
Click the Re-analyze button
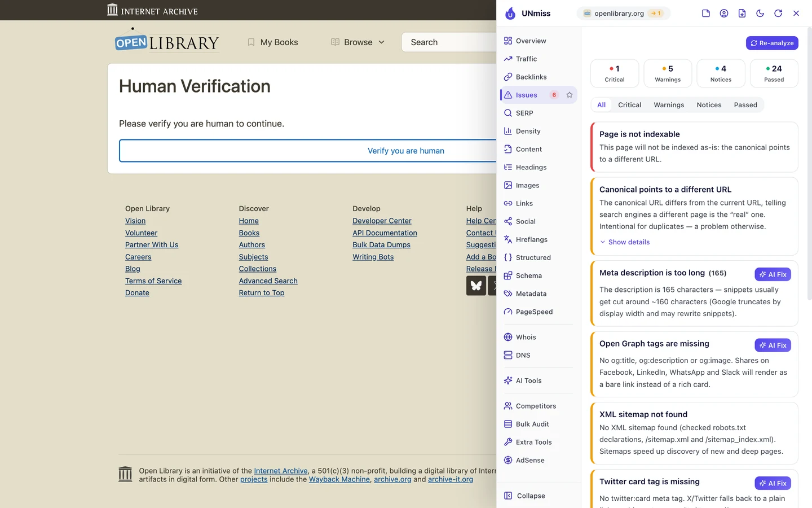(x=772, y=43)
